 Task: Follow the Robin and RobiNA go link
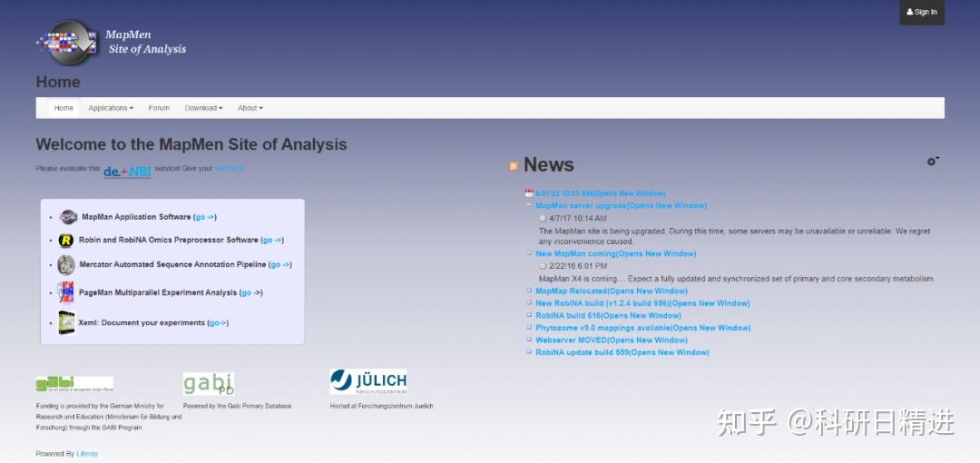pos(272,241)
